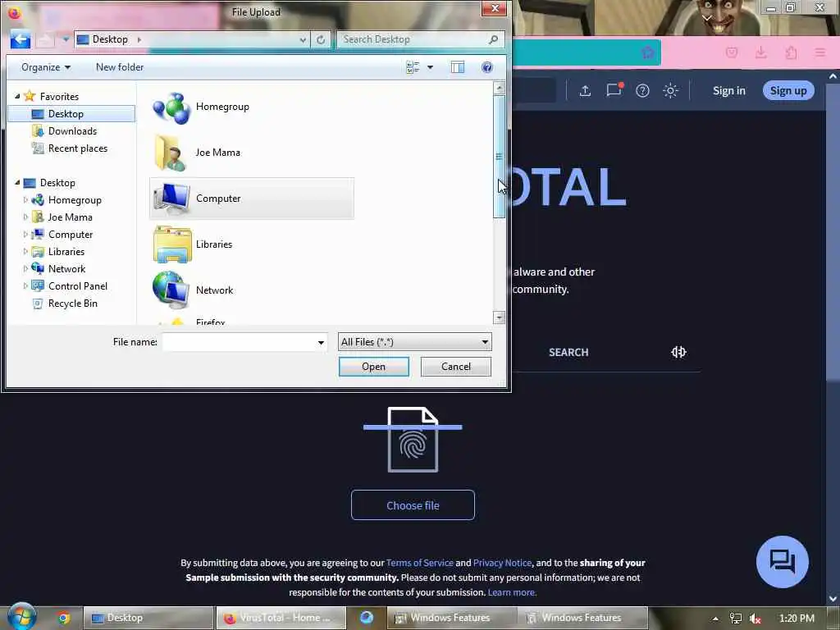Collapse the Favorites tree group

coord(17,97)
